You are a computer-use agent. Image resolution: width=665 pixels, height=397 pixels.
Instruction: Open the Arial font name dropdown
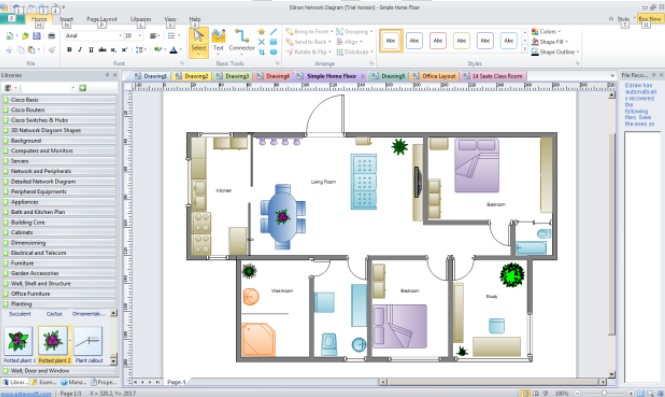point(93,36)
